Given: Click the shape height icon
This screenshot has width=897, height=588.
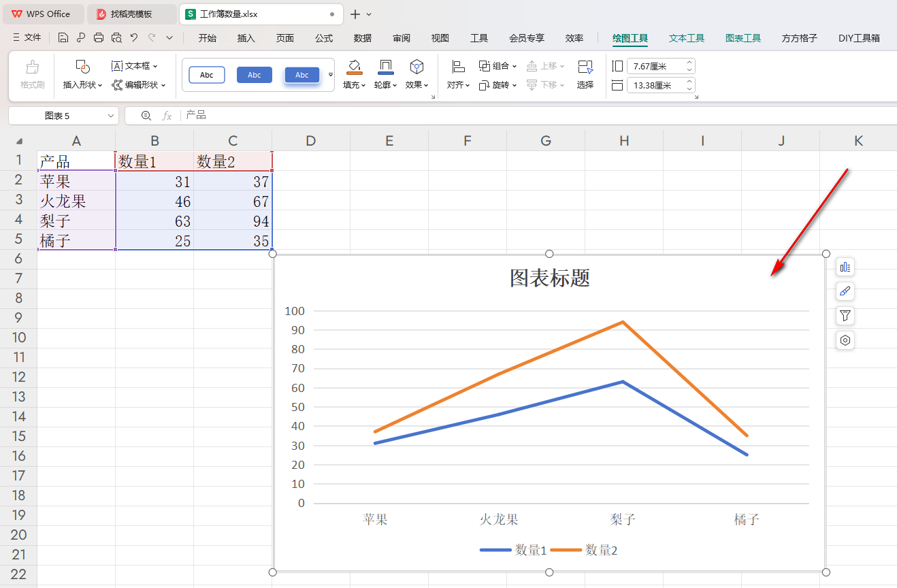Looking at the screenshot, I should tap(617, 66).
